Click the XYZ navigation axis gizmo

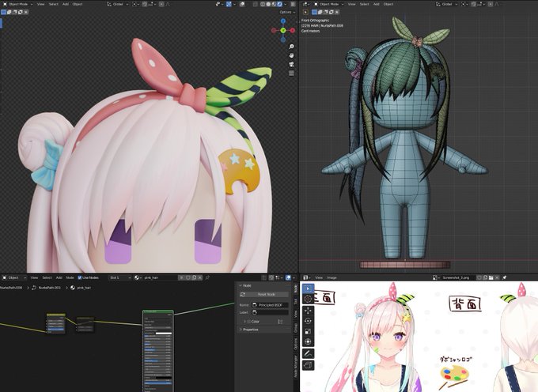(283, 31)
